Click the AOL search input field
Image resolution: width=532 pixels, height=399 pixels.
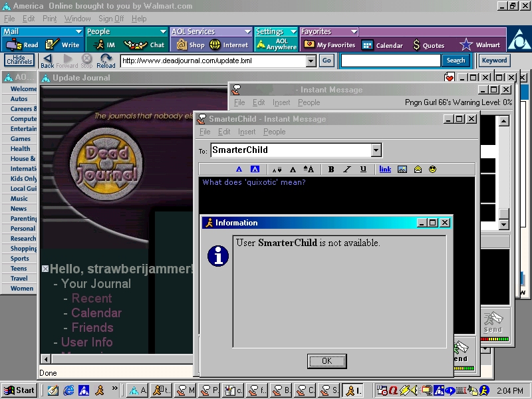[x=390, y=61]
